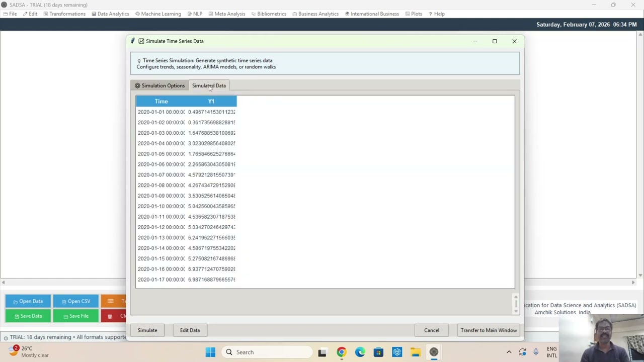Select the Y1 value 0.496714153011232
This screenshot has width=644, height=362.
click(211, 112)
